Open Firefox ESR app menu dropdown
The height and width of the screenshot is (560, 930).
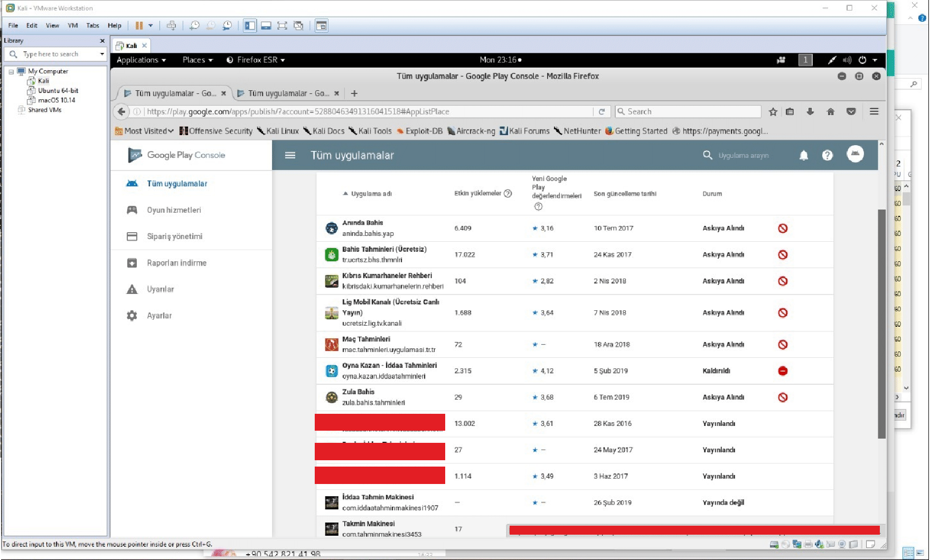point(256,60)
